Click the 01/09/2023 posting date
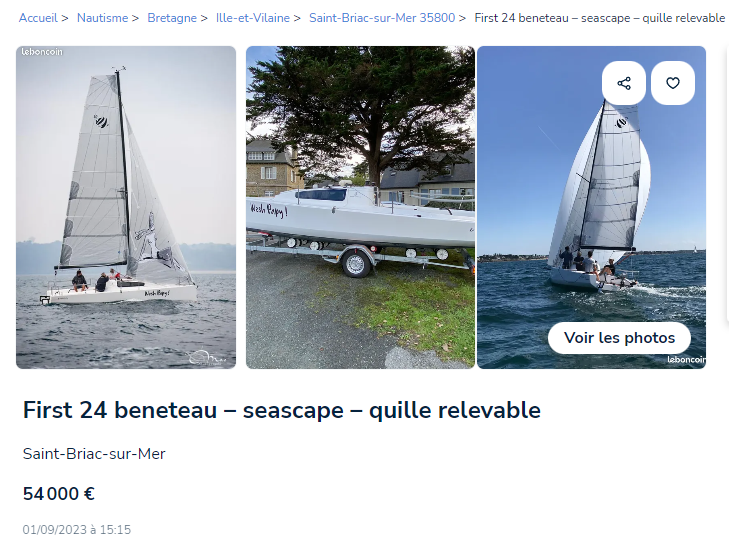The width and height of the screenshot is (729, 552). click(77, 530)
